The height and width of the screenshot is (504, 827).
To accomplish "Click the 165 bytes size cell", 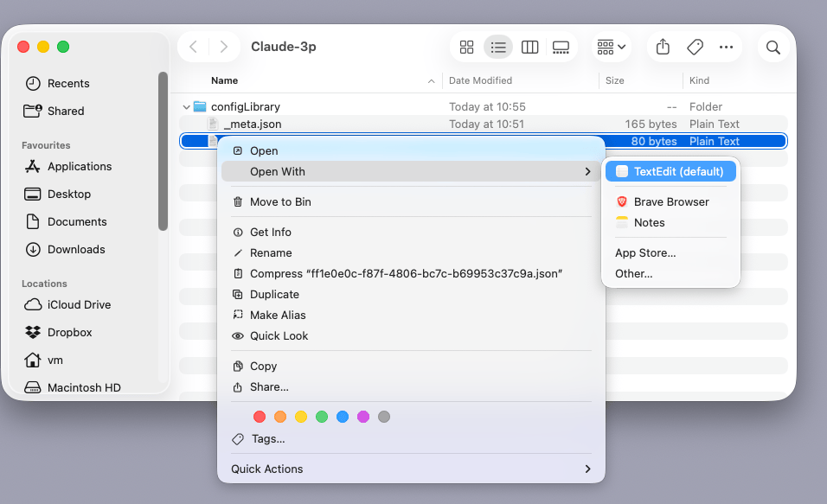I will pos(651,124).
